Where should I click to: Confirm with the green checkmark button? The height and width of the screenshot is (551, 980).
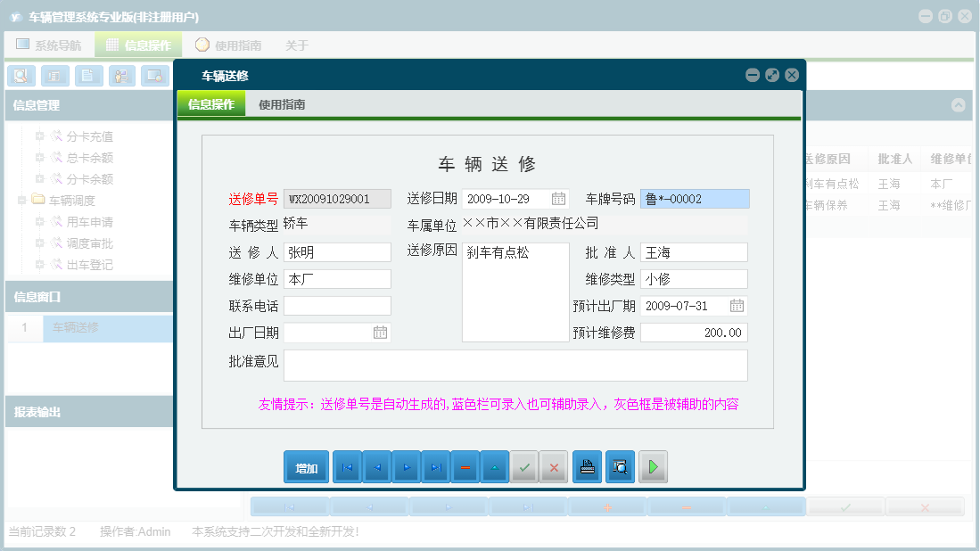coord(524,466)
